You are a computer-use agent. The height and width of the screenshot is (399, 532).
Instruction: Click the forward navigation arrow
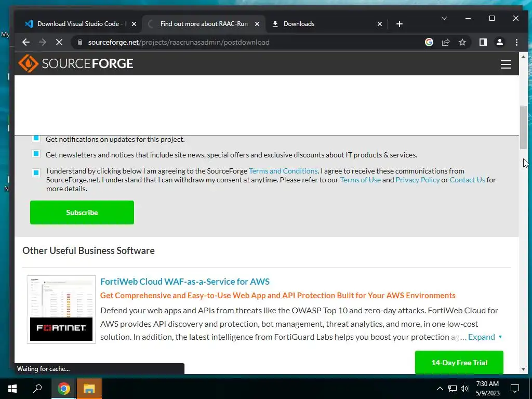coord(43,43)
